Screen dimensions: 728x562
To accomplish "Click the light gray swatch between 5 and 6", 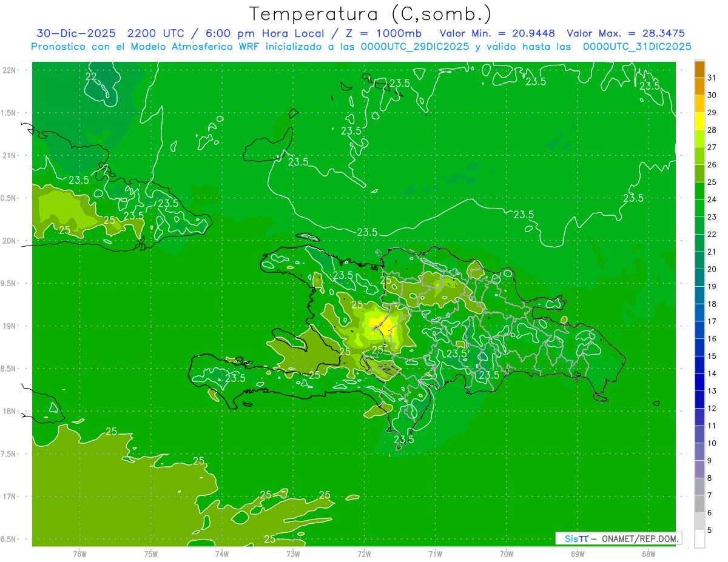I will (699, 521).
